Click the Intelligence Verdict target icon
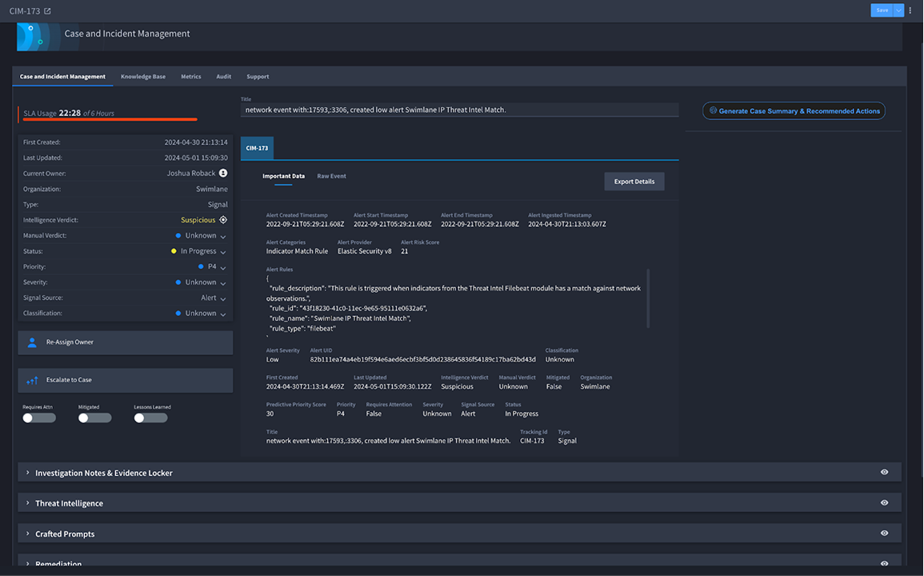 (x=223, y=219)
